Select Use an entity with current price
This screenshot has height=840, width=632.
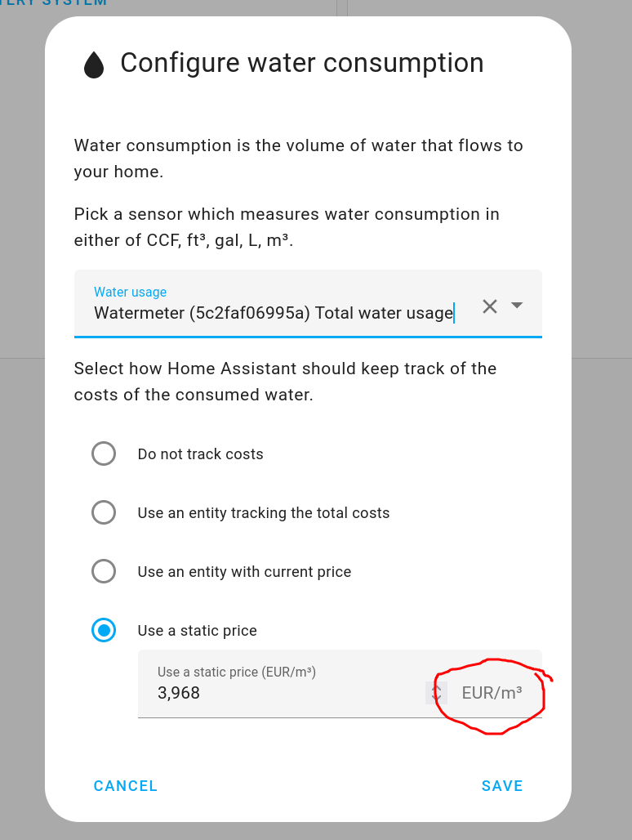[x=104, y=571]
